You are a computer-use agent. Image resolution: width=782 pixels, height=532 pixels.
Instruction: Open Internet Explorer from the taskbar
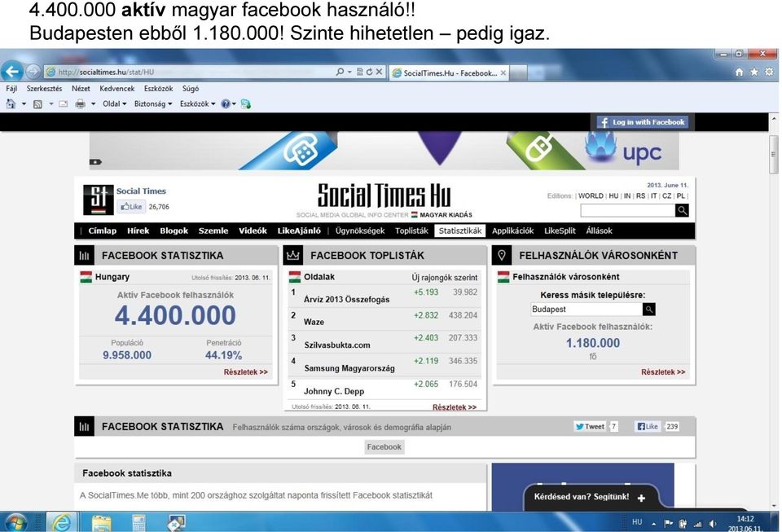pos(62,522)
